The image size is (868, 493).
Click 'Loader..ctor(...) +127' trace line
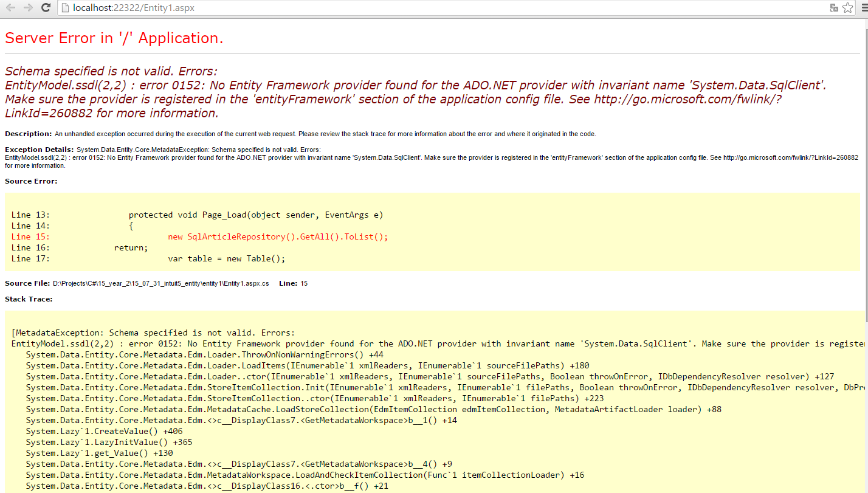(x=430, y=376)
